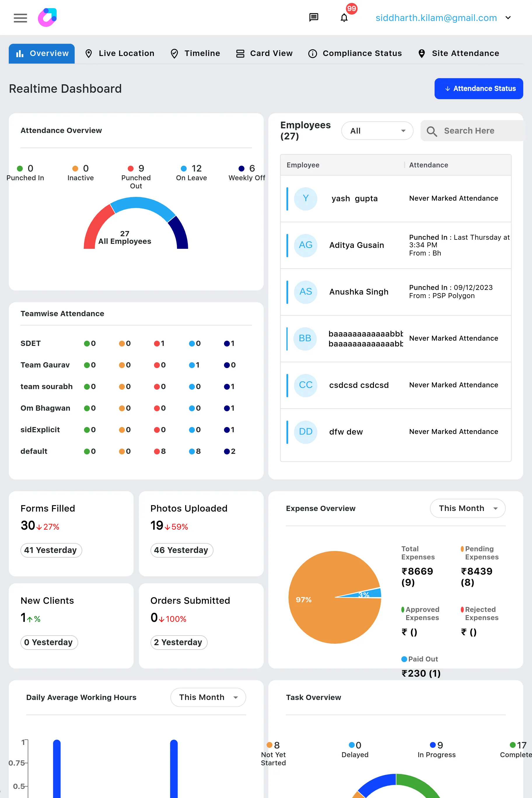This screenshot has height=798, width=532.
Task: Click the BB employee avatar
Action: click(x=305, y=339)
